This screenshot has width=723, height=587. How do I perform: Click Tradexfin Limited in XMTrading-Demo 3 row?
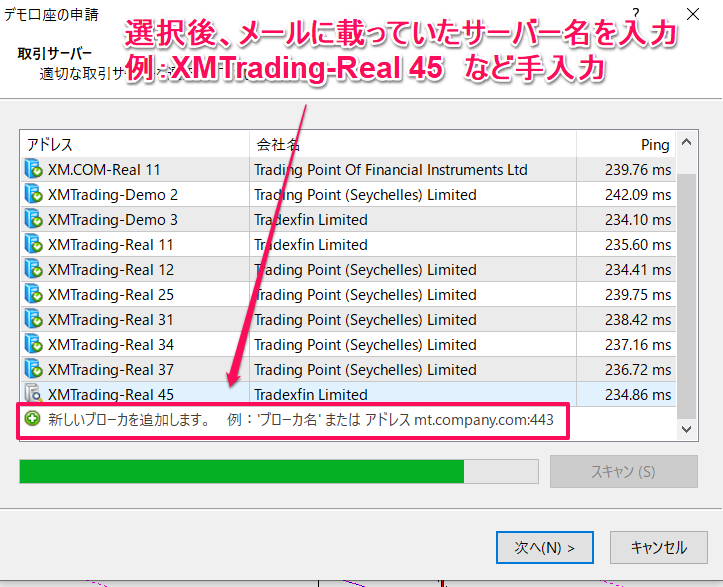coord(311,219)
